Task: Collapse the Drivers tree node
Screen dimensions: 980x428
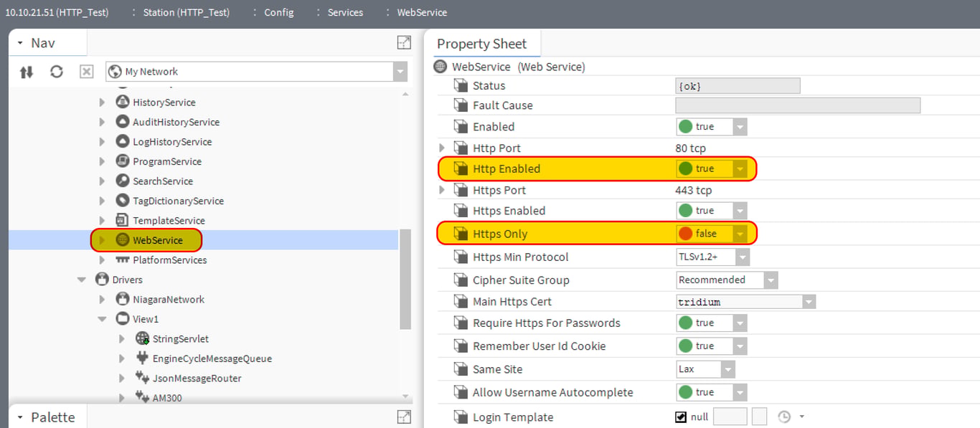Action: tap(82, 280)
